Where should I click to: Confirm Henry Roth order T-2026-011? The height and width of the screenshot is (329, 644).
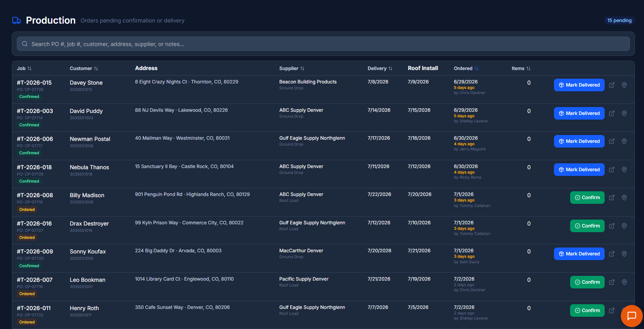pyautogui.click(x=587, y=311)
